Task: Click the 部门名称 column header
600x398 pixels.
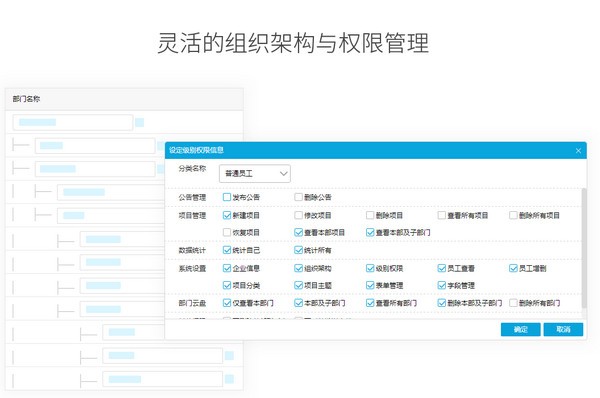Action: tap(26, 99)
